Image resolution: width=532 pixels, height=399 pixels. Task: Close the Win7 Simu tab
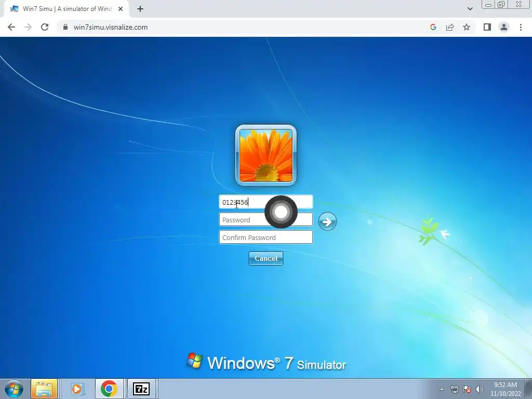(x=121, y=9)
